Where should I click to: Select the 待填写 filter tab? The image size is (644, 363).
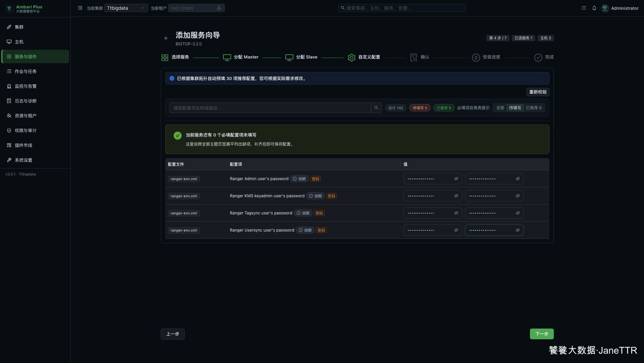click(515, 108)
